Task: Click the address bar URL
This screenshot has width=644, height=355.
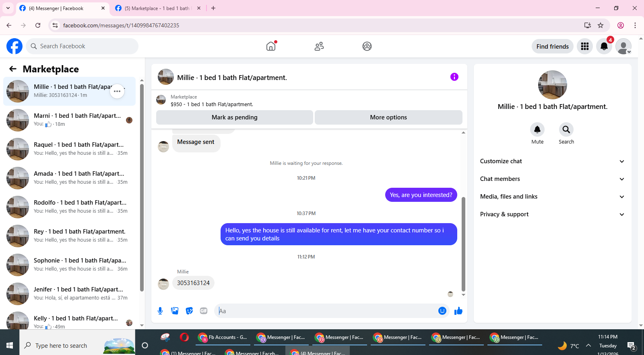Action: (121, 25)
